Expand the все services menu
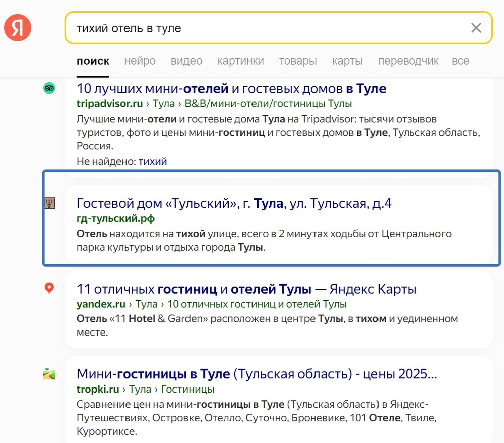This screenshot has width=504, height=443. coord(460,61)
